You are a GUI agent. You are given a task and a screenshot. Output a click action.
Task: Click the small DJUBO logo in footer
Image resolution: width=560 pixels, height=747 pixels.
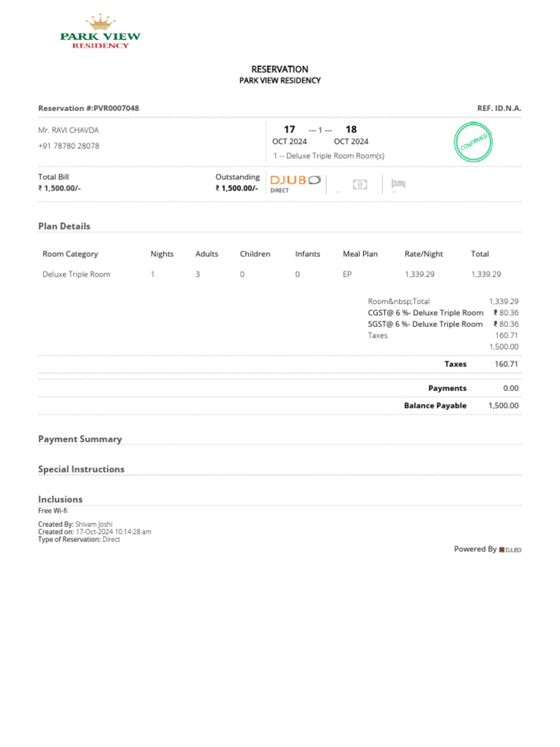(x=510, y=550)
